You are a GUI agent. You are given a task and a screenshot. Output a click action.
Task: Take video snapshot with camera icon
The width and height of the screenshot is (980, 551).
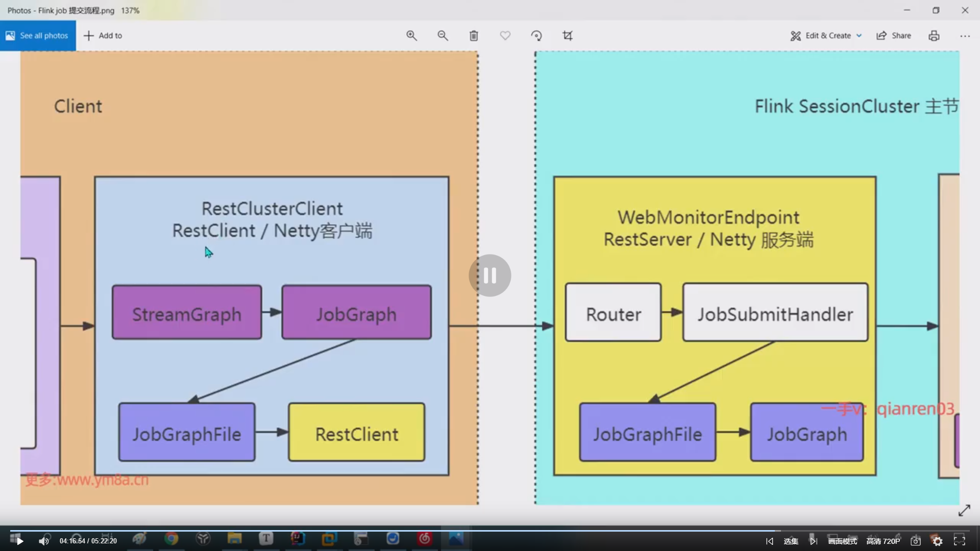pyautogui.click(x=916, y=541)
